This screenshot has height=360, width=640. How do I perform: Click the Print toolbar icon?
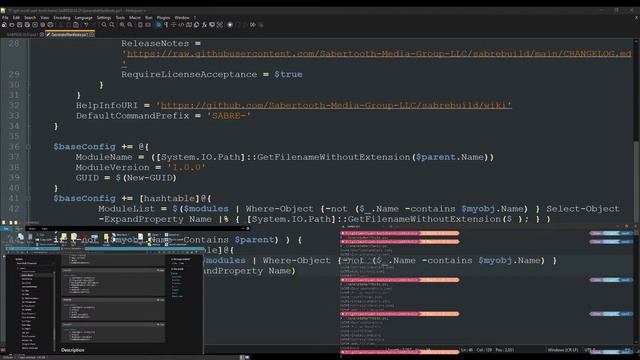pyautogui.click(x=50, y=25)
